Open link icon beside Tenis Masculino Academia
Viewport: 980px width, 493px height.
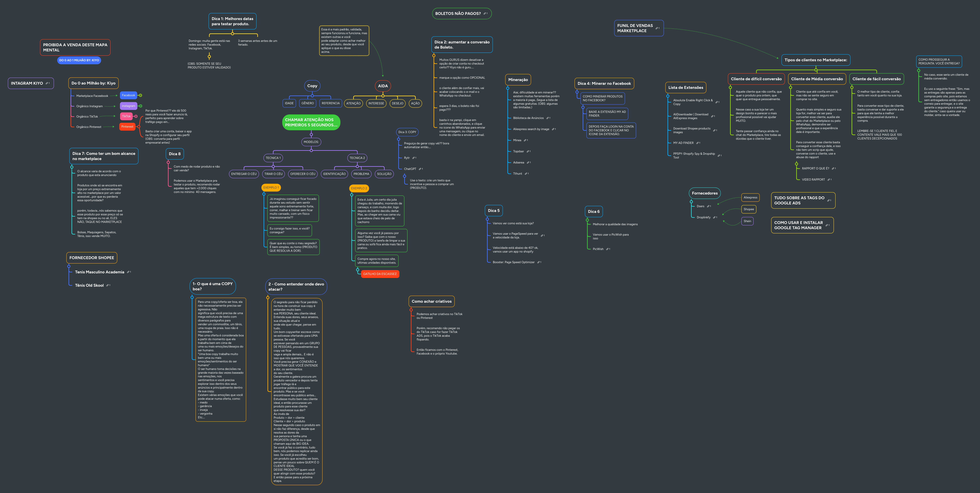(128, 272)
